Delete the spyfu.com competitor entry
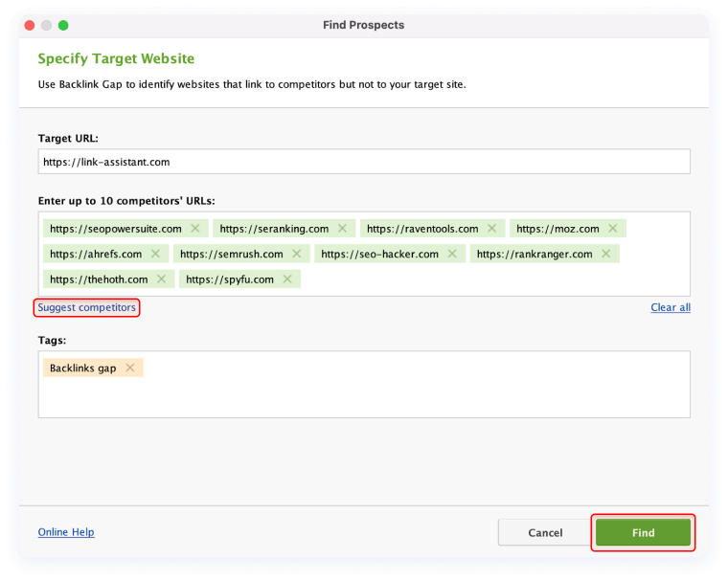This screenshot has width=728, height=581. click(x=287, y=279)
